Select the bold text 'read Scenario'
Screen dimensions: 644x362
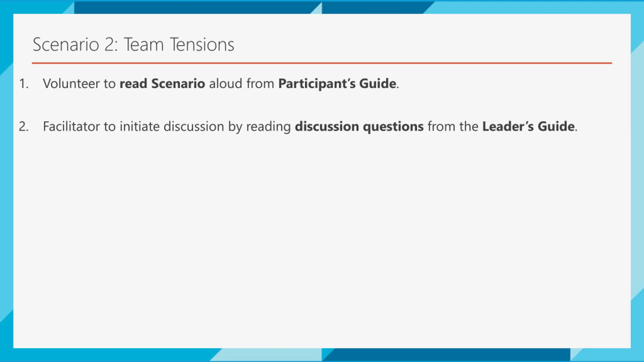click(x=162, y=83)
